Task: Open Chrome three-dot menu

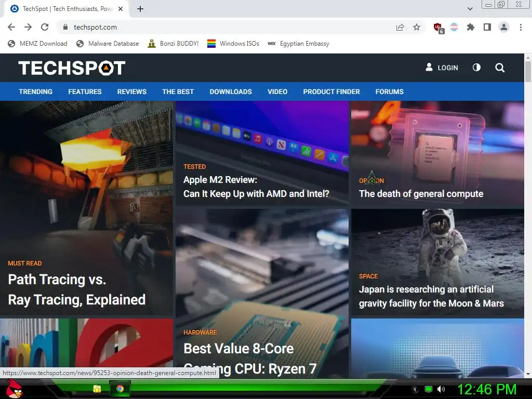Action: coord(521,27)
